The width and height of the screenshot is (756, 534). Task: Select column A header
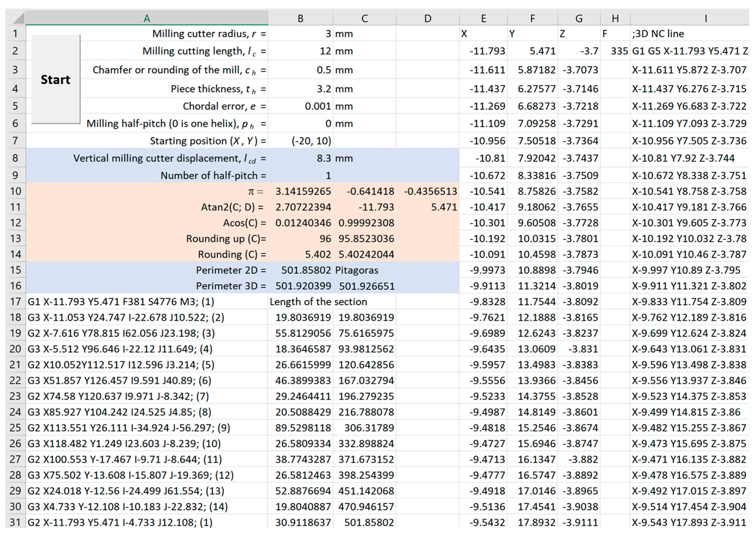point(147,19)
